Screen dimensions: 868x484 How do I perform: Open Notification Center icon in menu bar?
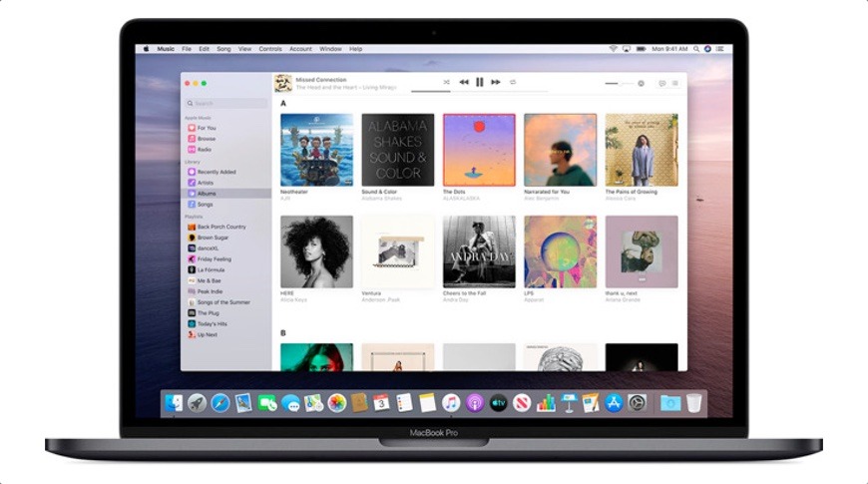point(720,49)
